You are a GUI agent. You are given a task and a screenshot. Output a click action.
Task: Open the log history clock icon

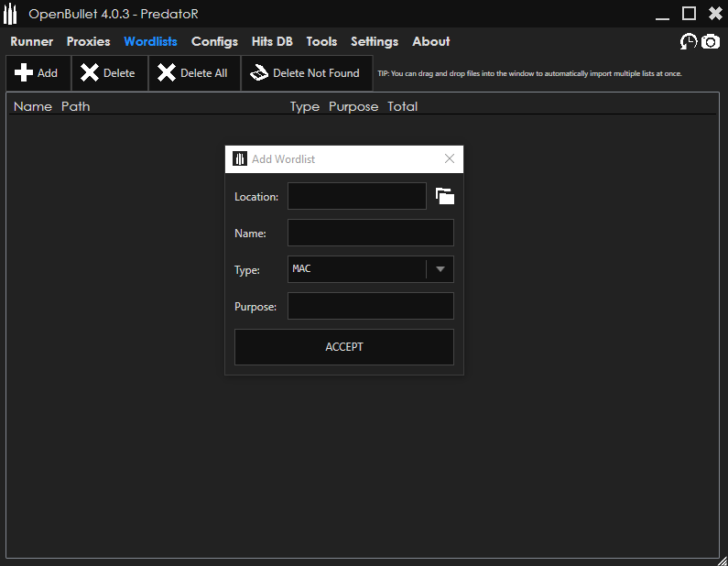(688, 42)
